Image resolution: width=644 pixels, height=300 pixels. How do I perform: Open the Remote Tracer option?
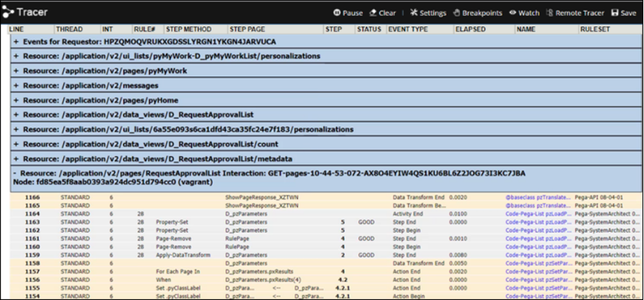tap(575, 13)
